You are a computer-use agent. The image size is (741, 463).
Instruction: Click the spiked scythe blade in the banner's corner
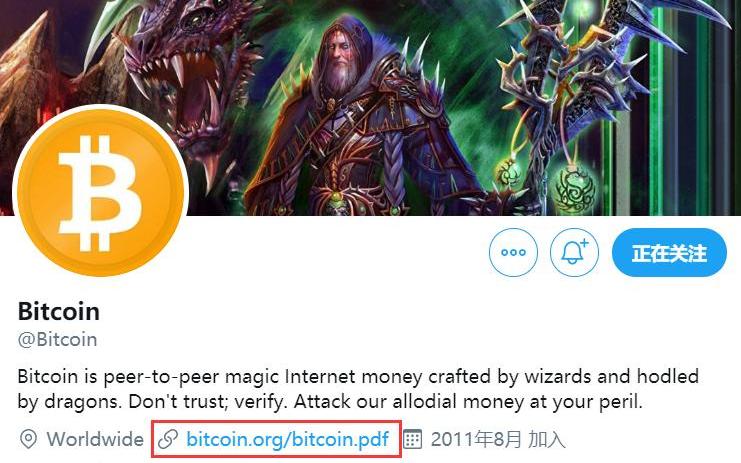[x=685, y=19]
